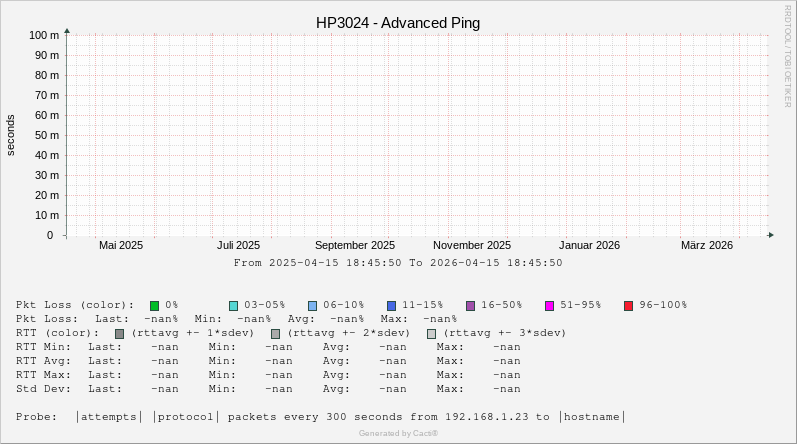Select the light blue 06-10% swatch

pyautogui.click(x=312, y=306)
